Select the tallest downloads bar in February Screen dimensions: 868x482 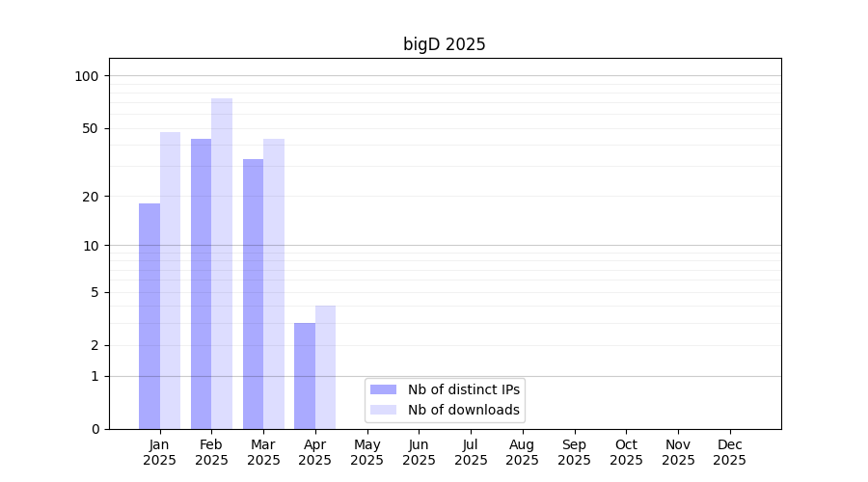(222, 263)
